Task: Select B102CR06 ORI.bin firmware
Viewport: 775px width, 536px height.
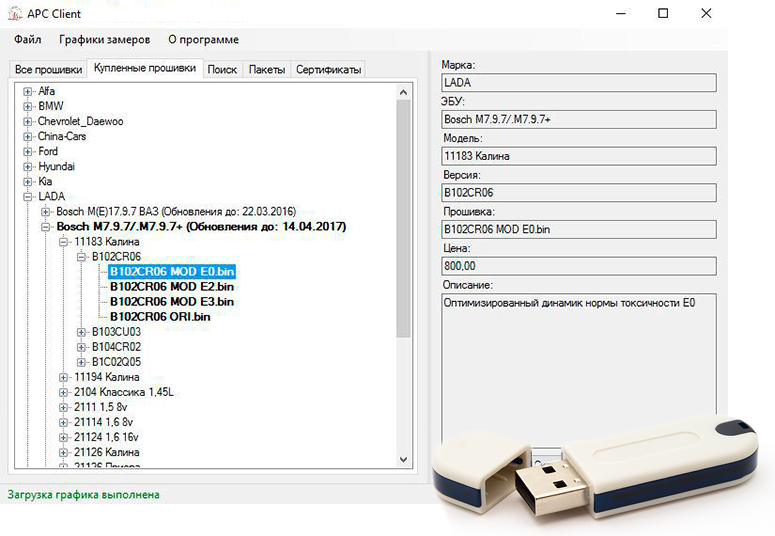Action: coord(160,317)
